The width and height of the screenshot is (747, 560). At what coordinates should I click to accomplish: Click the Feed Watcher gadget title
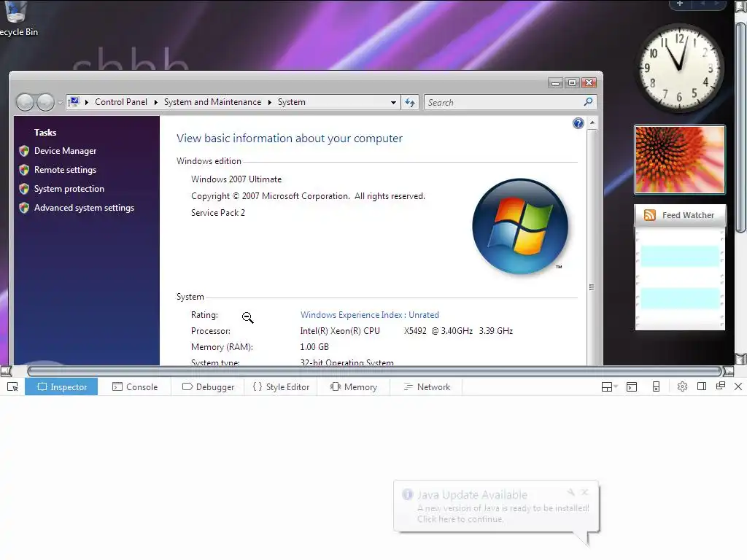[688, 215]
